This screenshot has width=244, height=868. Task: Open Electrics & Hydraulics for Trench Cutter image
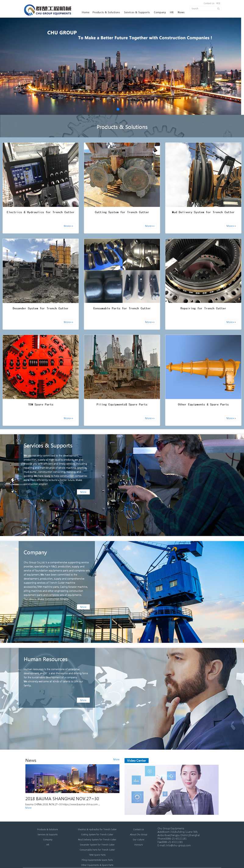click(x=41, y=175)
